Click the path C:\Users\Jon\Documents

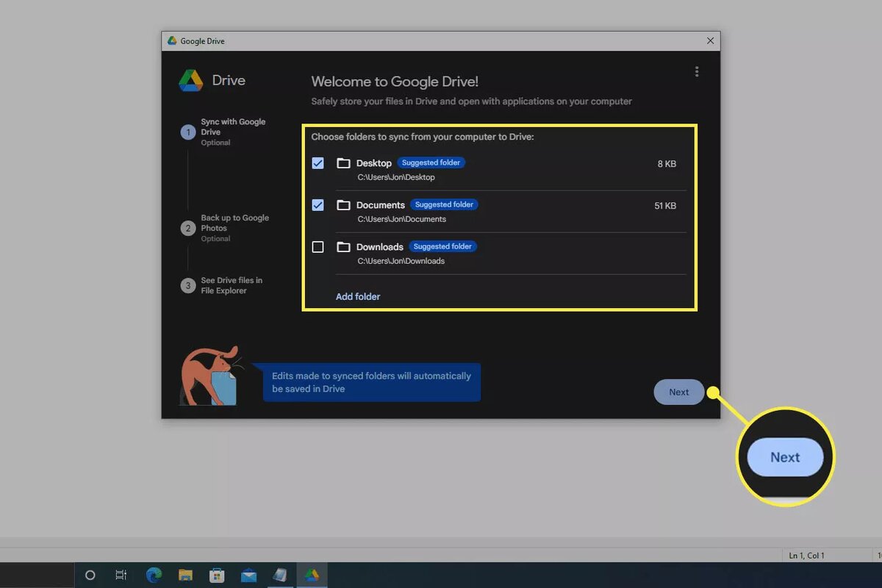coord(402,219)
